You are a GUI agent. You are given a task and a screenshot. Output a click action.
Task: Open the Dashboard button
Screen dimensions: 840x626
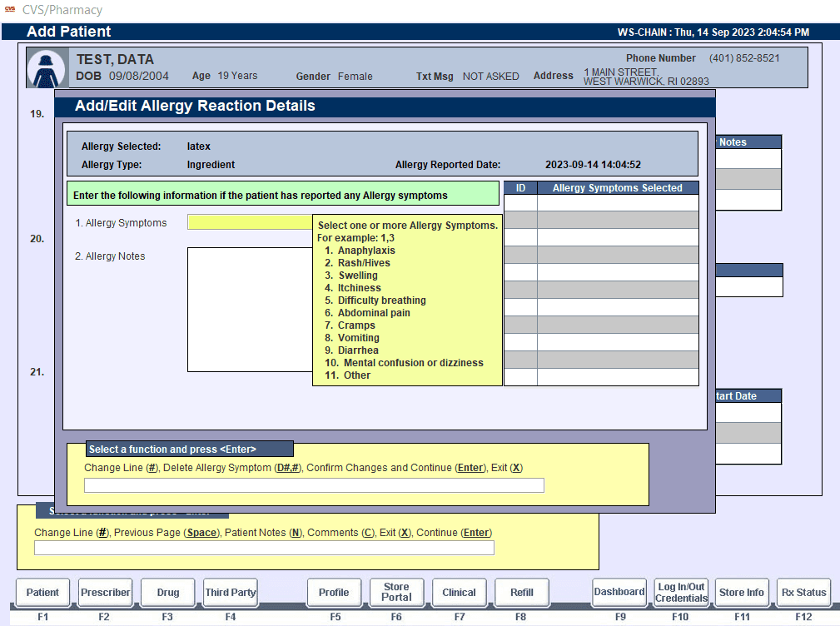619,592
